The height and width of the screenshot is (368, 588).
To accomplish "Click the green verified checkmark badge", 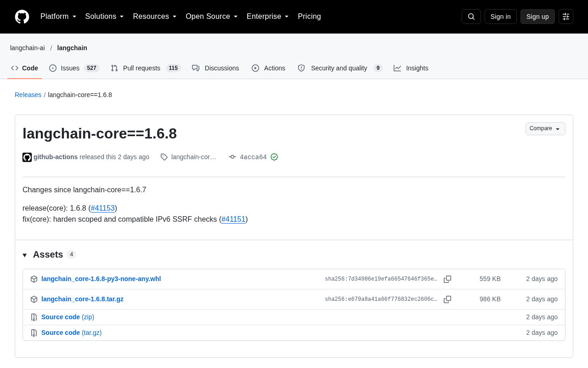I will click(x=274, y=157).
